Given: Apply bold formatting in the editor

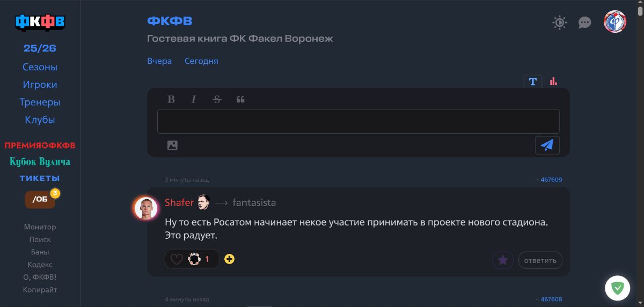Looking at the screenshot, I should (171, 99).
